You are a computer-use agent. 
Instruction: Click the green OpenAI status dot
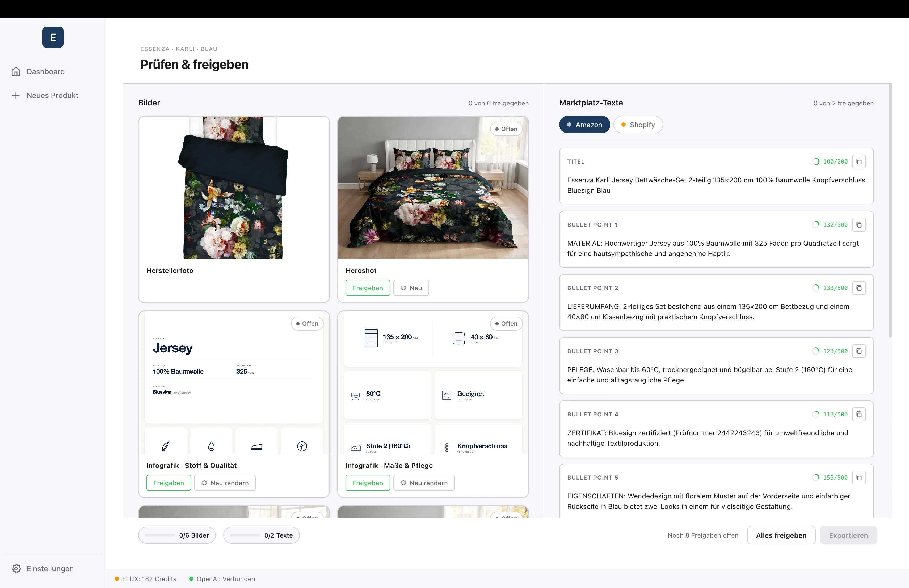[x=191, y=579]
